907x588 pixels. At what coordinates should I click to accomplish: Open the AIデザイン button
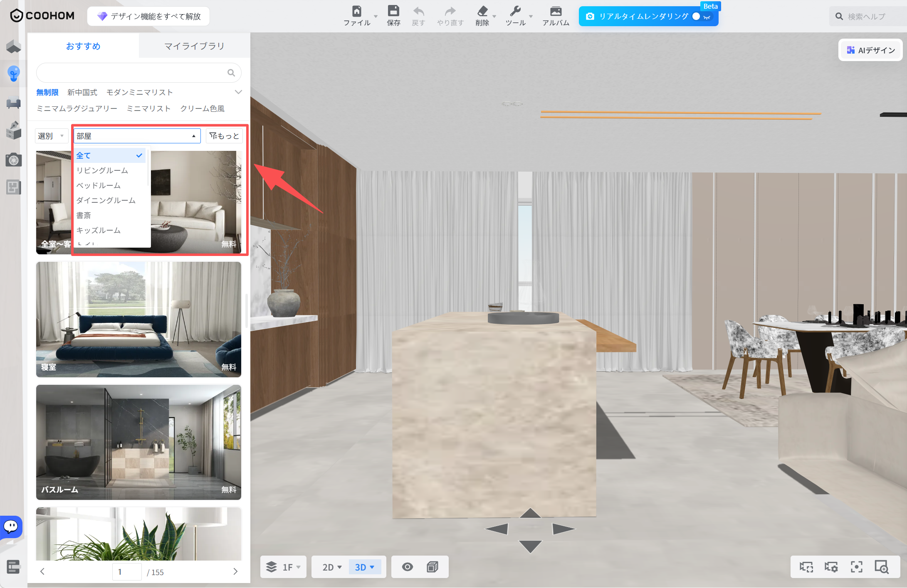point(870,50)
